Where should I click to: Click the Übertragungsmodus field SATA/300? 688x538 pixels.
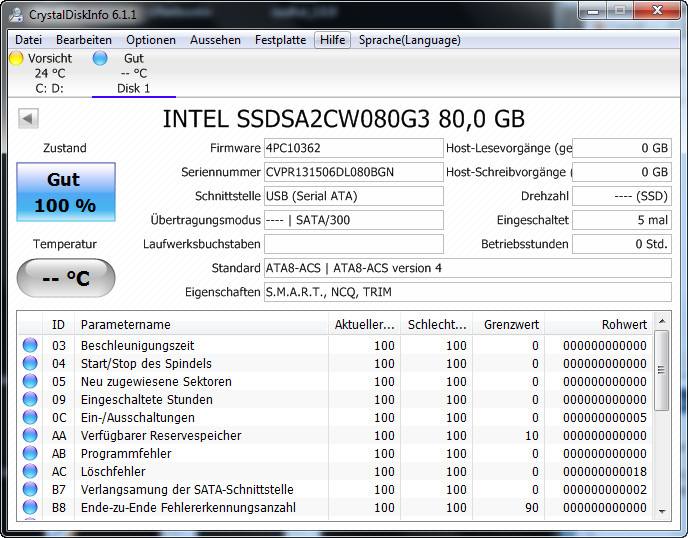coord(354,220)
